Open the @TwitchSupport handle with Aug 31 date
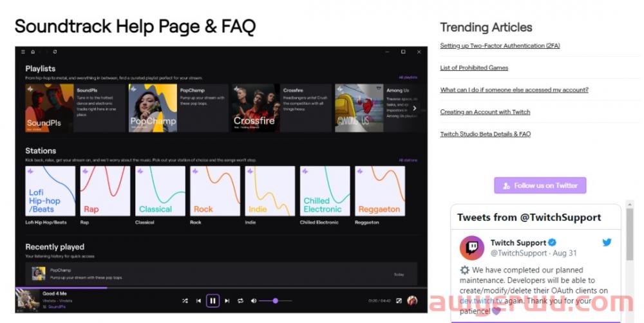 point(533,254)
